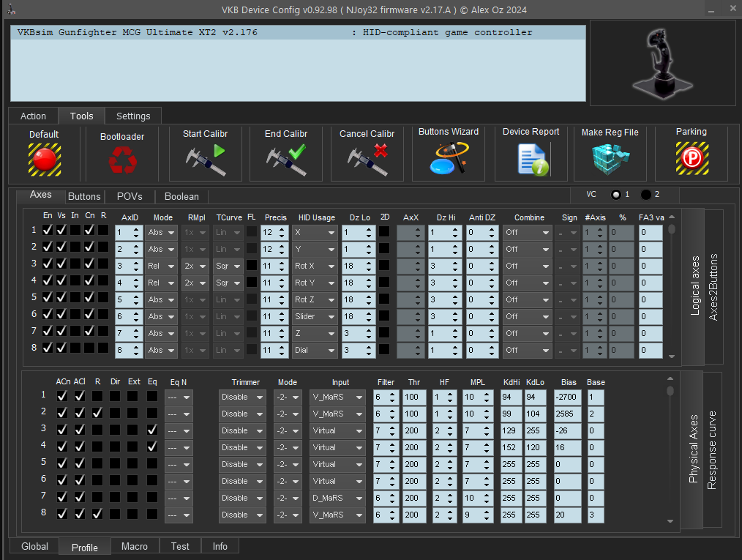Toggle the Eq checkbox for physical axis 3
742x560 pixels.
151,430
